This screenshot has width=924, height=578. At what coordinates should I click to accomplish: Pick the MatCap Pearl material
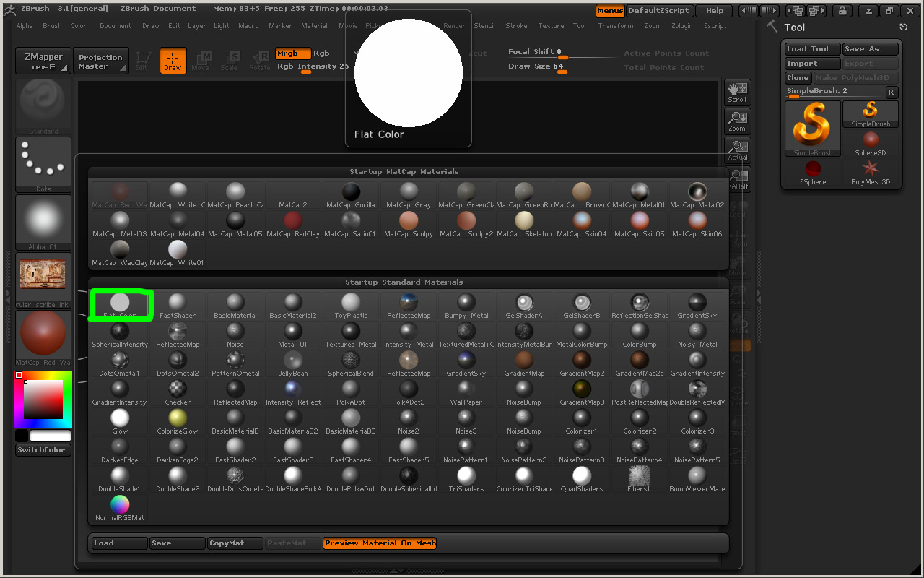(235, 195)
